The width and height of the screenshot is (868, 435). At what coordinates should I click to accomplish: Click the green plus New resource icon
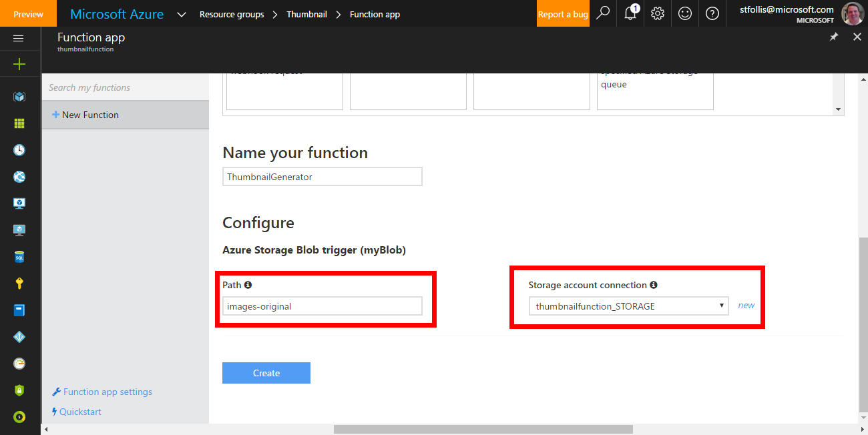coord(19,64)
